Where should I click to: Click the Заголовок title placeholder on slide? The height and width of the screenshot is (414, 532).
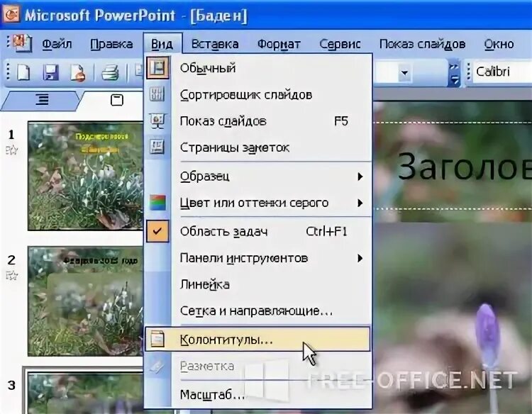[453, 165]
